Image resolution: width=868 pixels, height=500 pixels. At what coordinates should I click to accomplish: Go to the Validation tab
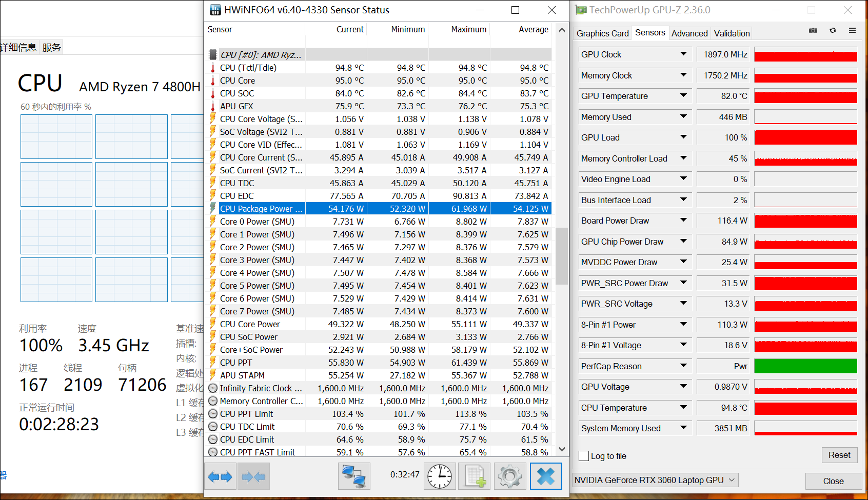(732, 33)
